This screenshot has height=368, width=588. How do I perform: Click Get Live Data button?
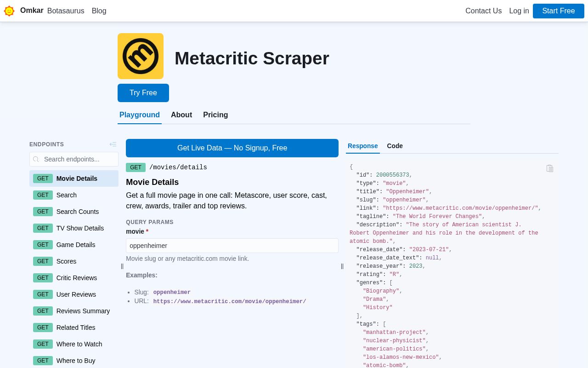[232, 148]
